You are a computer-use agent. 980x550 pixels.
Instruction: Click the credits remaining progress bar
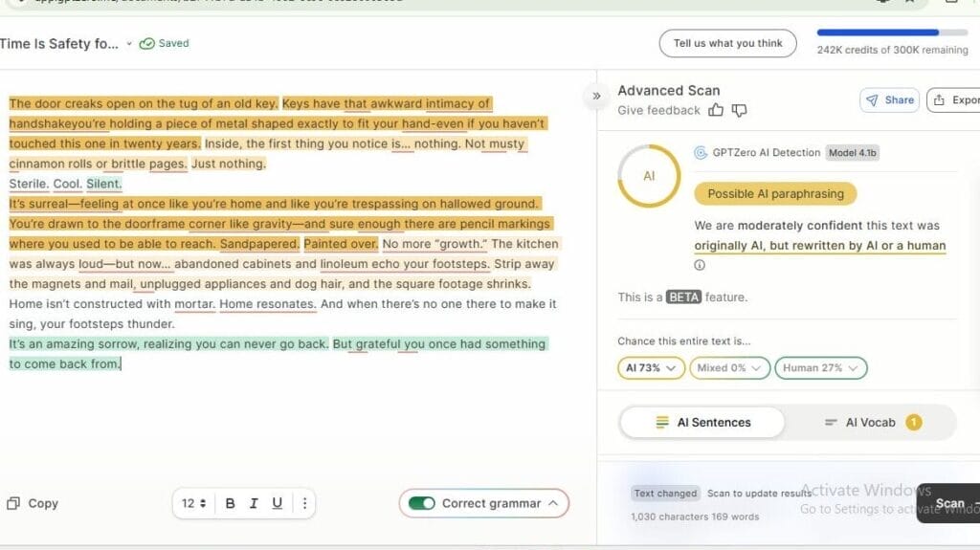pos(892,33)
